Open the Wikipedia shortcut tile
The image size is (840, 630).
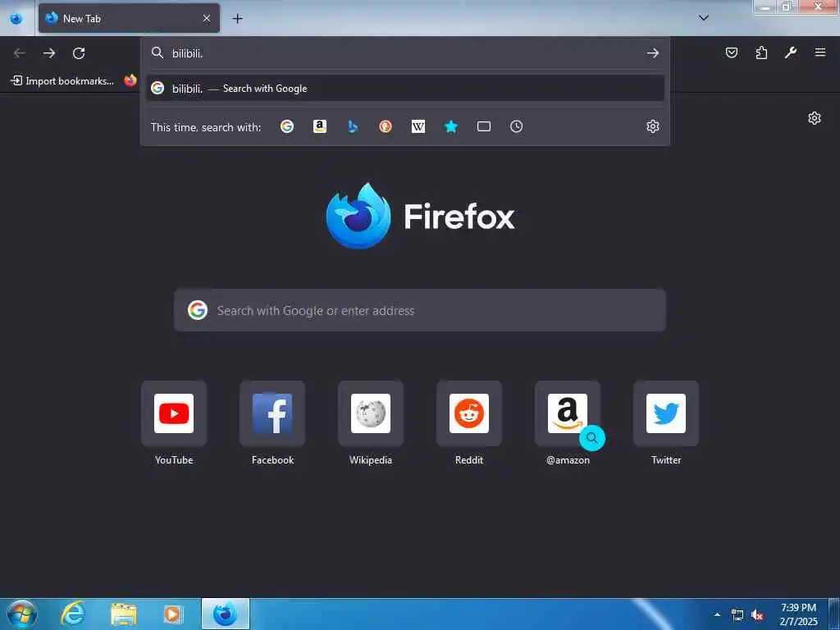pyautogui.click(x=371, y=413)
